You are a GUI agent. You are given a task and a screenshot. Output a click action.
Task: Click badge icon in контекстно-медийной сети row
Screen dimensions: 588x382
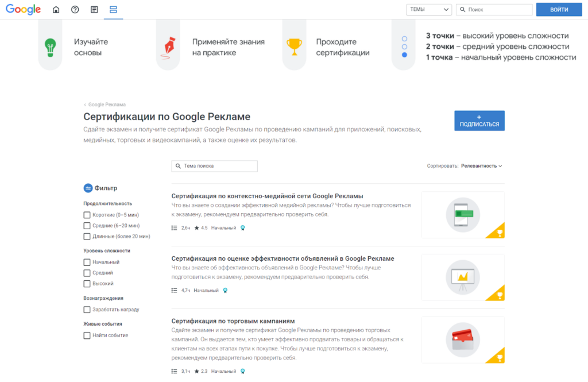point(243,228)
